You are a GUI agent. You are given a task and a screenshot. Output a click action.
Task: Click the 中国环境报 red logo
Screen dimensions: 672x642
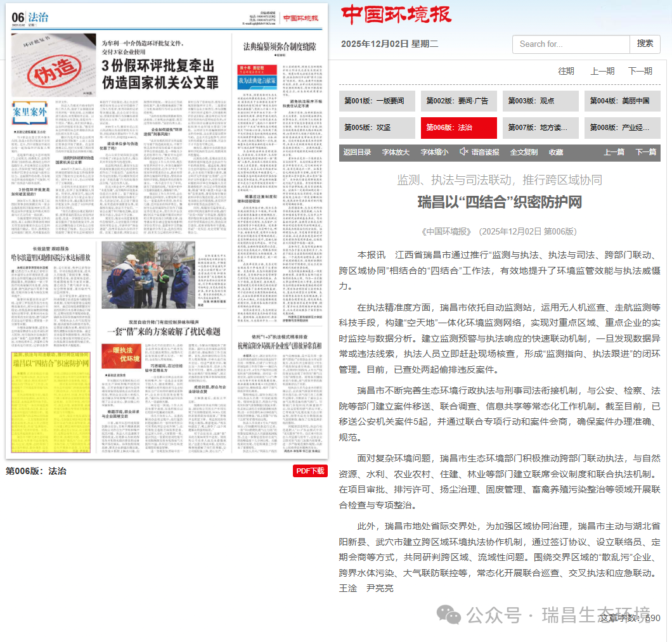point(396,15)
